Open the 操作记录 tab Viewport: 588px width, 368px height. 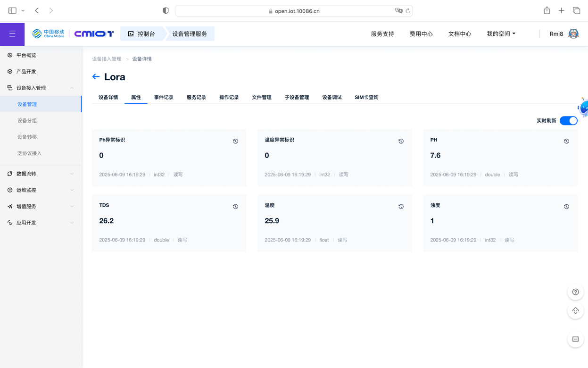click(x=229, y=97)
